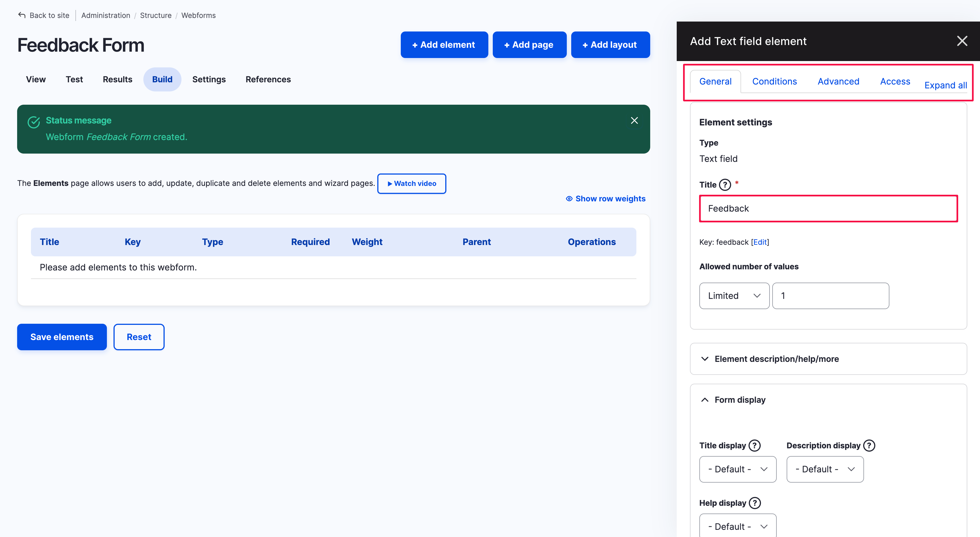Open the Settings tab of webform

[209, 79]
